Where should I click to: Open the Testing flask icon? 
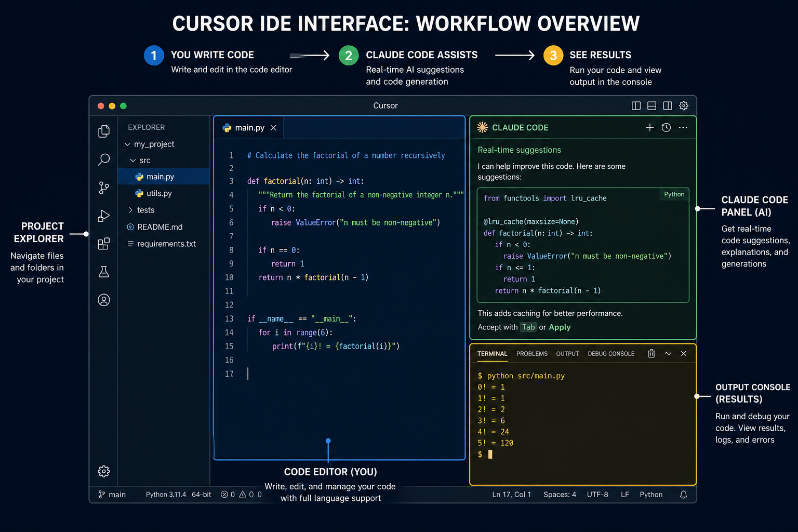point(104,272)
